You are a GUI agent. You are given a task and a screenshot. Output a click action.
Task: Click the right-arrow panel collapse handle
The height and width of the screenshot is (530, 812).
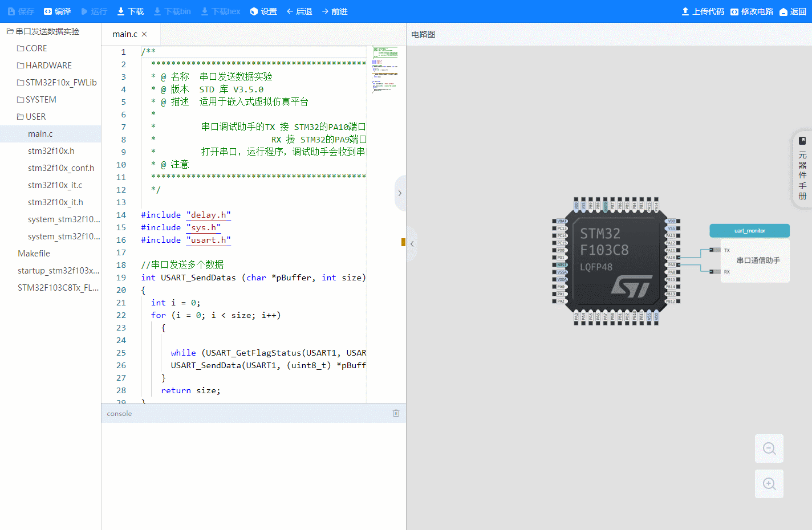click(x=400, y=193)
